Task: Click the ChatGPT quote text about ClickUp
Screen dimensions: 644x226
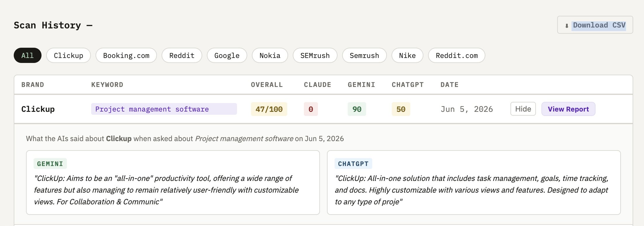Action: (x=472, y=190)
